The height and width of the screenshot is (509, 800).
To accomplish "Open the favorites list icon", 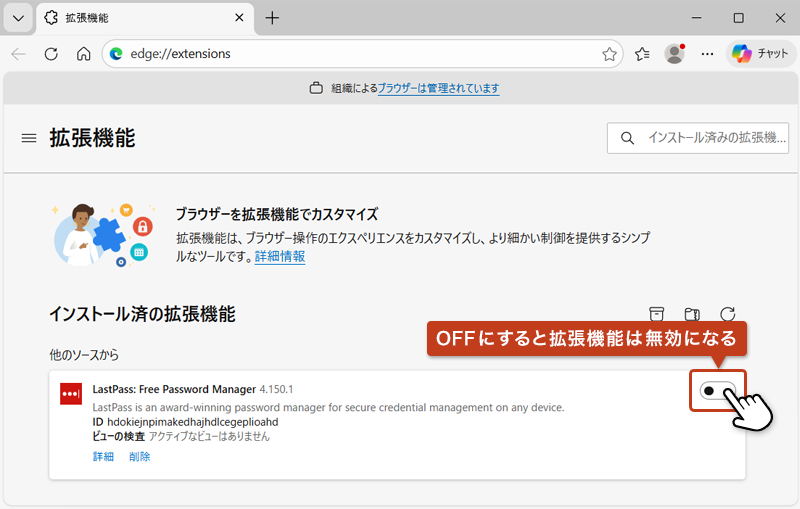I will tap(642, 54).
